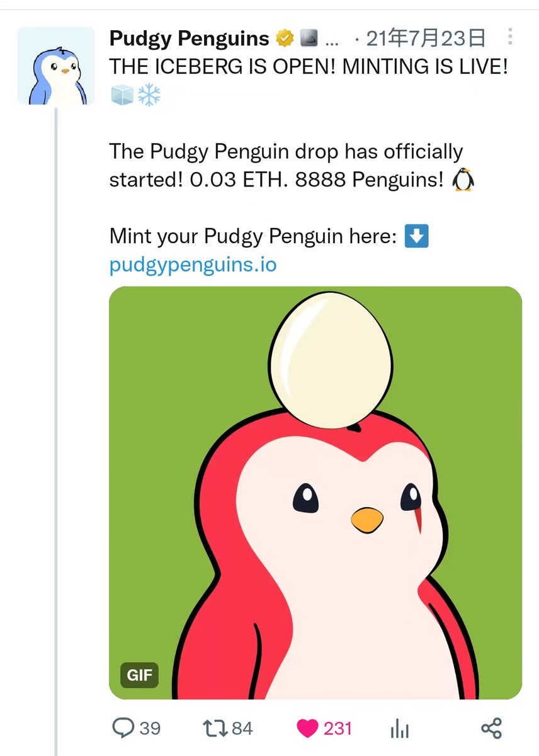Open the blue penguin profile avatar
The height and width of the screenshot is (756, 539).
(55, 66)
